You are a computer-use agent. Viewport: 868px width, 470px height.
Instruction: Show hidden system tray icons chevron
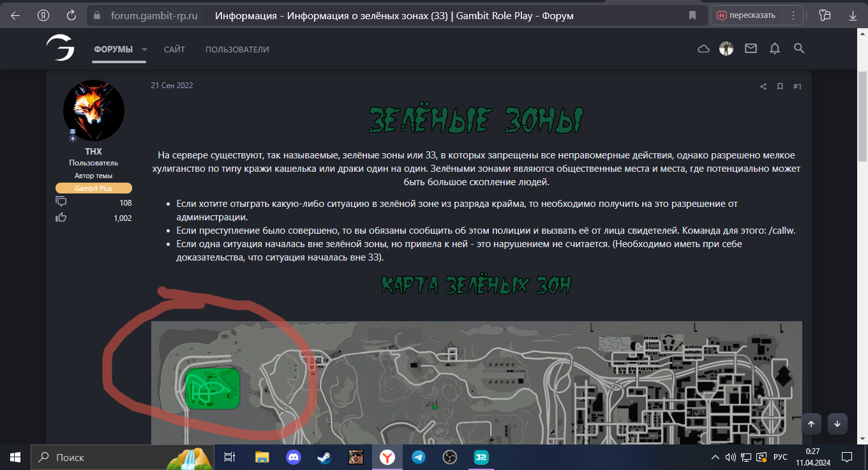pyautogui.click(x=715, y=457)
